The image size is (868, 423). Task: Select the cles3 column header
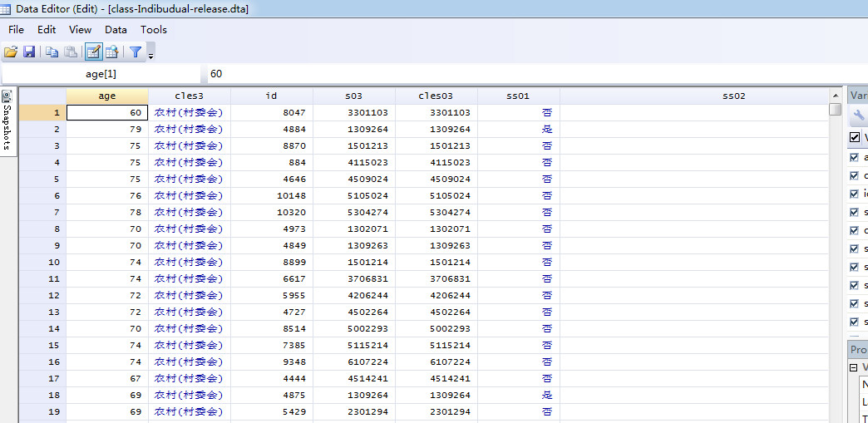point(189,96)
